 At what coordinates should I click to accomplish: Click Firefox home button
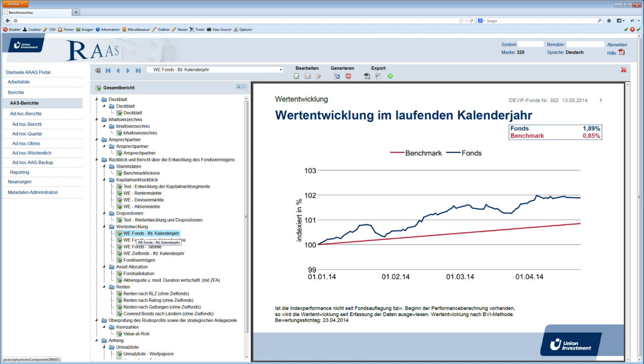pos(609,21)
